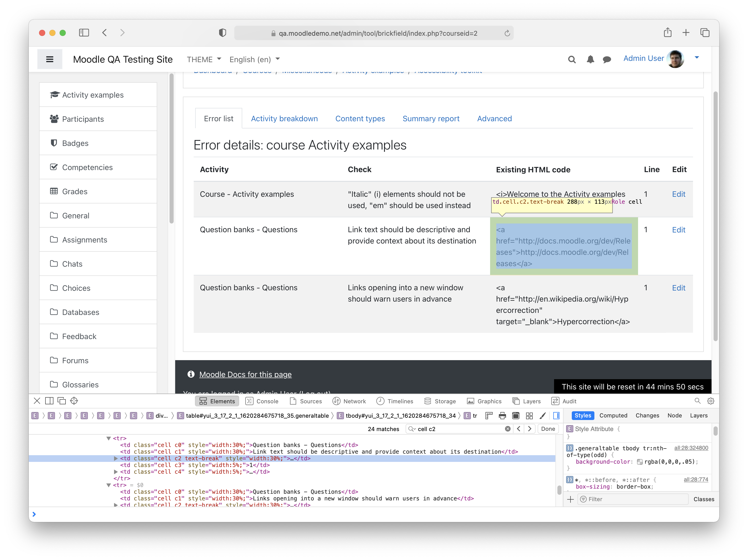
Task: Open messaging chat bubble icon
Action: 607,60
